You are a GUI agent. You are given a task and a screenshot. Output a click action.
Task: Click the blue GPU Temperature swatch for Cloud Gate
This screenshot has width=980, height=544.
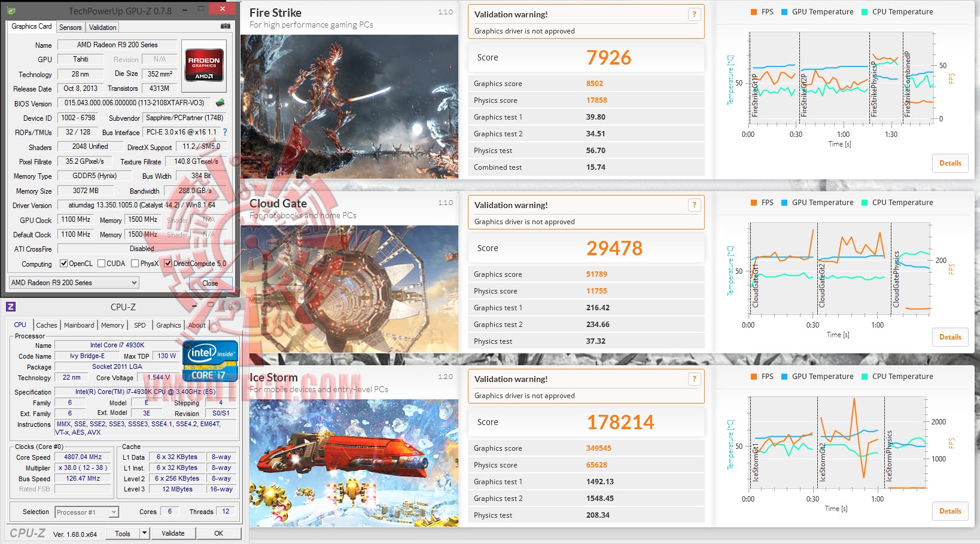tap(784, 203)
